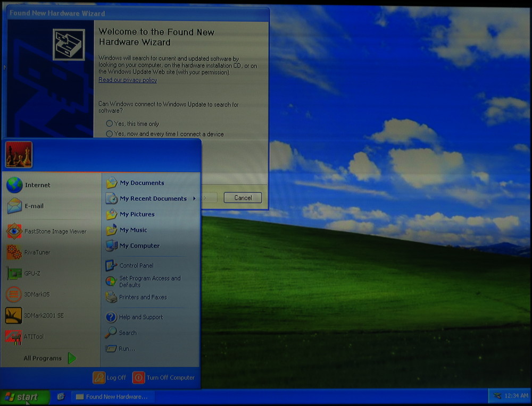Click the chess user account picture
Screen dimensions: 532x406
tap(19, 155)
